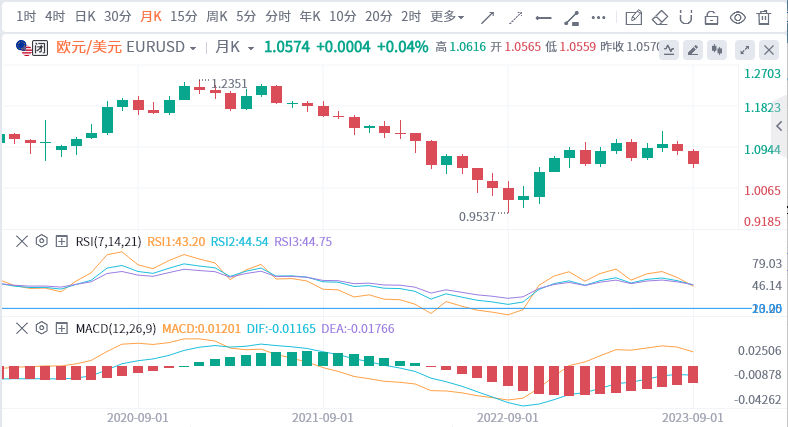The height and width of the screenshot is (427, 788).
Task: Click the 2022-09-01 date axis label
Action: coord(508,418)
